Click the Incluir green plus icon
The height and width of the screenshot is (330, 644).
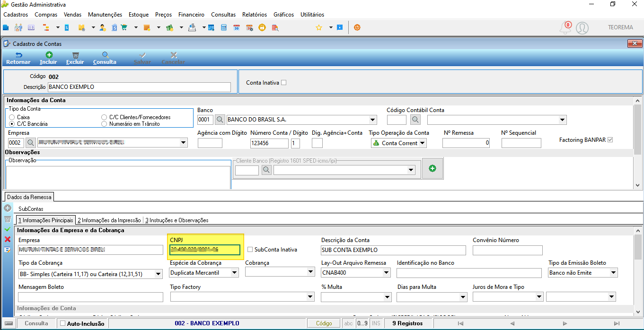[x=49, y=55]
